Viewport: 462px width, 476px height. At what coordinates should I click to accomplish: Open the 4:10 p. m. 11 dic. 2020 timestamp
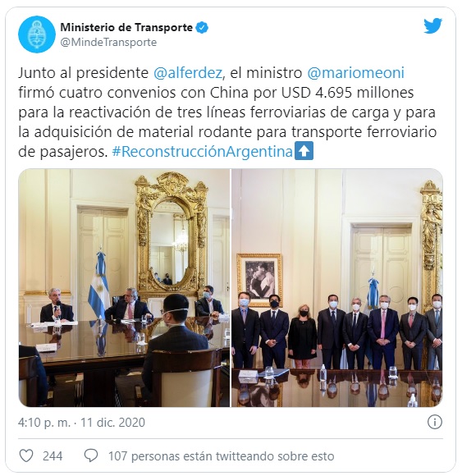point(81,423)
